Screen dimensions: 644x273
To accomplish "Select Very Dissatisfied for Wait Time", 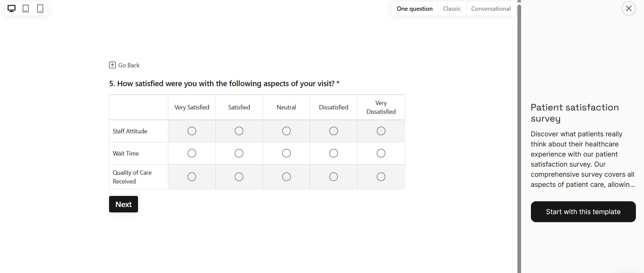I will (x=381, y=153).
